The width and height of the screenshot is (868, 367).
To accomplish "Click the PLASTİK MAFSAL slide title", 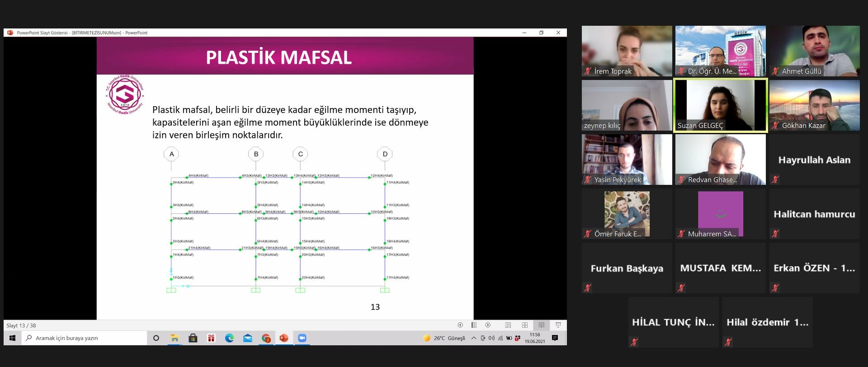I will (279, 57).
